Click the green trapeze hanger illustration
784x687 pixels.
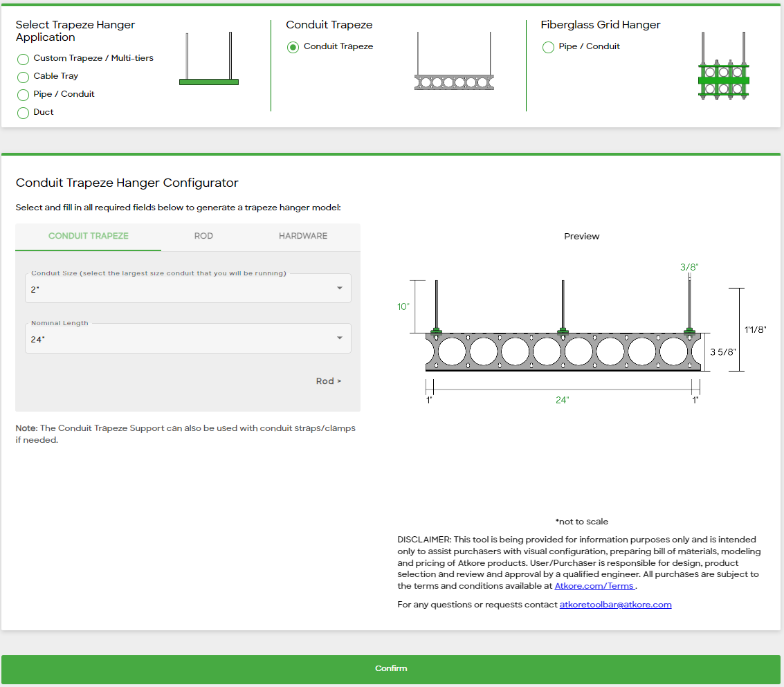[x=209, y=59]
